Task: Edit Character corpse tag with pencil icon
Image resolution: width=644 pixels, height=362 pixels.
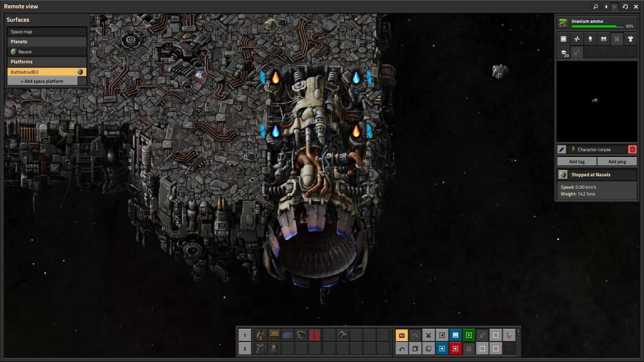Action: click(561, 149)
